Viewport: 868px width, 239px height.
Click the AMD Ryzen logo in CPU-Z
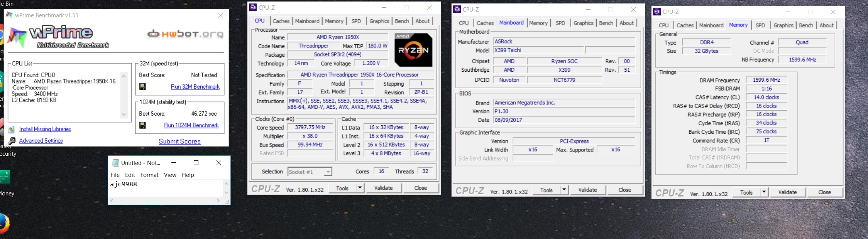413,50
